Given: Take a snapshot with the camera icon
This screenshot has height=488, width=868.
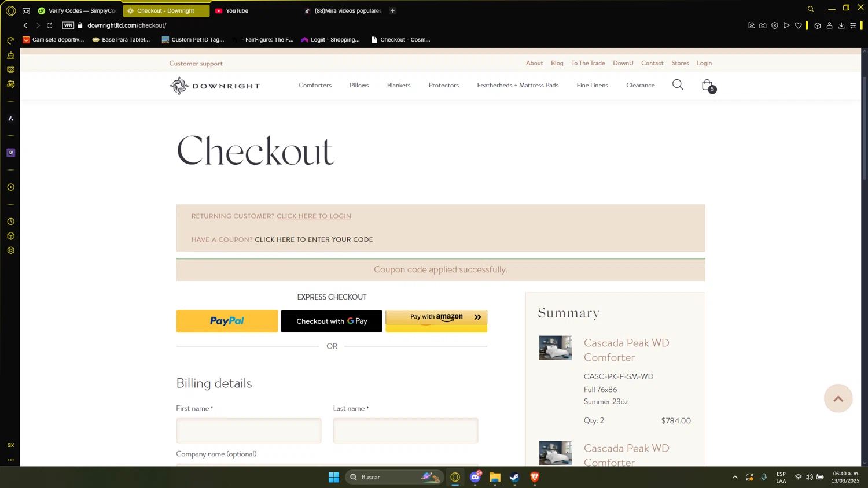Looking at the screenshot, I should click(763, 25).
